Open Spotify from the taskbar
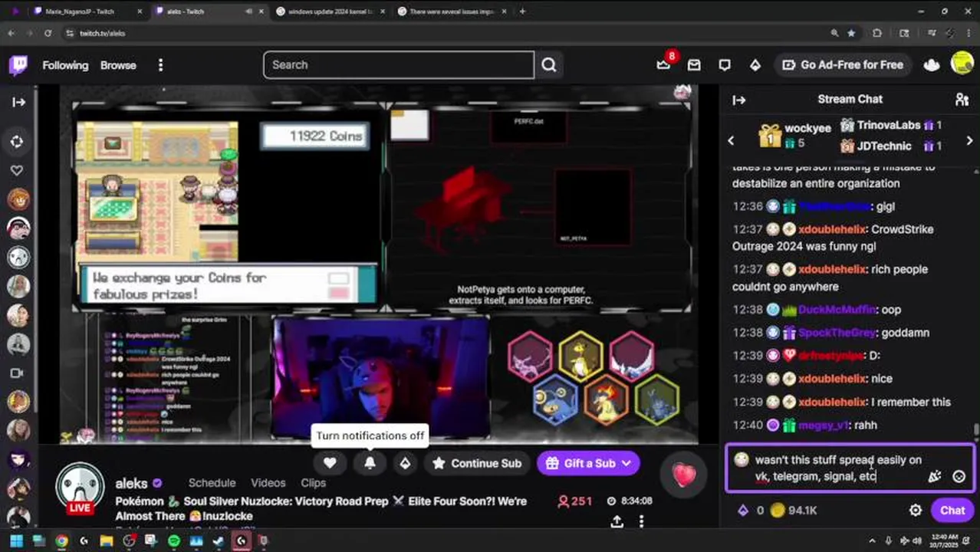 pyautogui.click(x=174, y=540)
